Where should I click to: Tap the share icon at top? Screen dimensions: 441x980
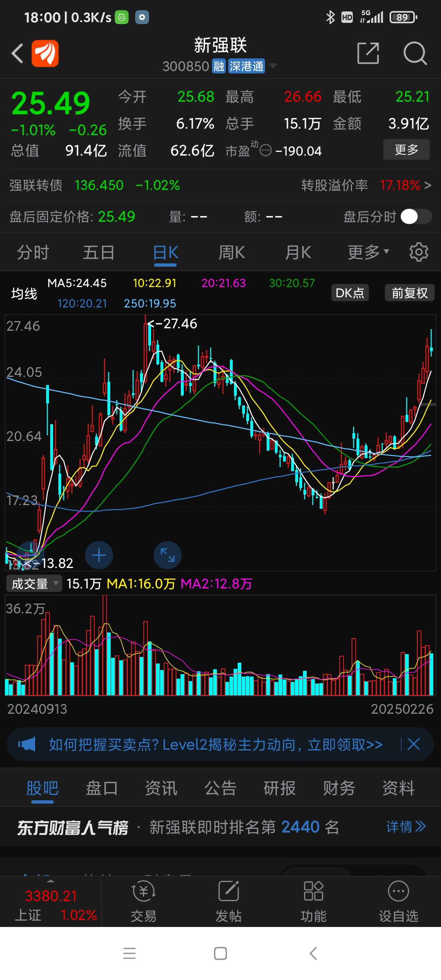[x=368, y=53]
